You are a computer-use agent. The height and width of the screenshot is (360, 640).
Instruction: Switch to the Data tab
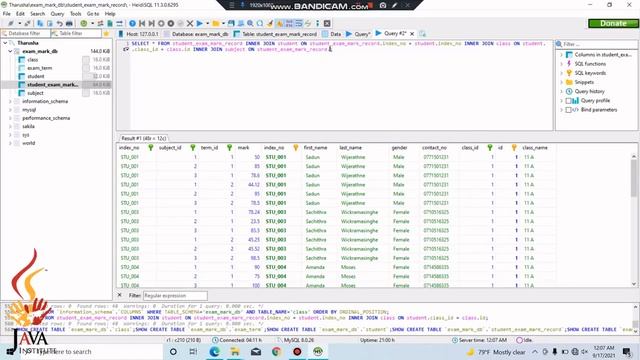pyautogui.click(x=332, y=34)
